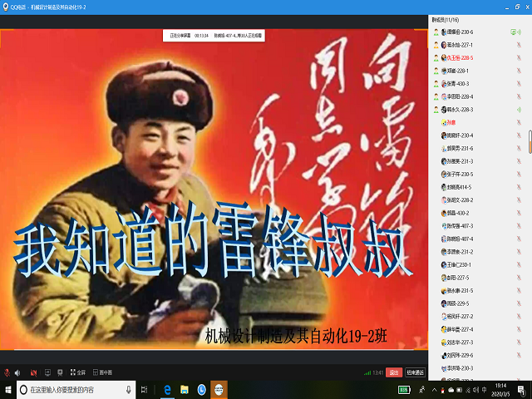Image resolution: width=532 pixels, height=399 pixels.
Task: Select member 仇玉恒-228-5 in the list
Action: (460, 58)
